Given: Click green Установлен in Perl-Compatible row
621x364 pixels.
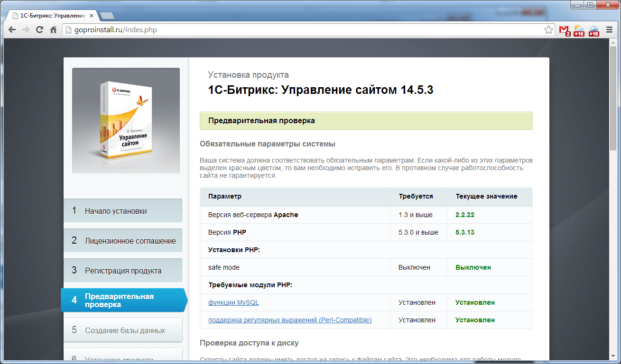Looking at the screenshot, I should point(475,320).
